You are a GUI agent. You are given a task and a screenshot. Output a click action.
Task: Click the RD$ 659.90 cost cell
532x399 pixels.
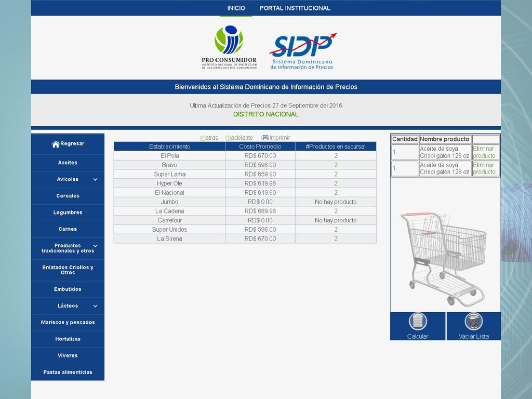point(260,175)
